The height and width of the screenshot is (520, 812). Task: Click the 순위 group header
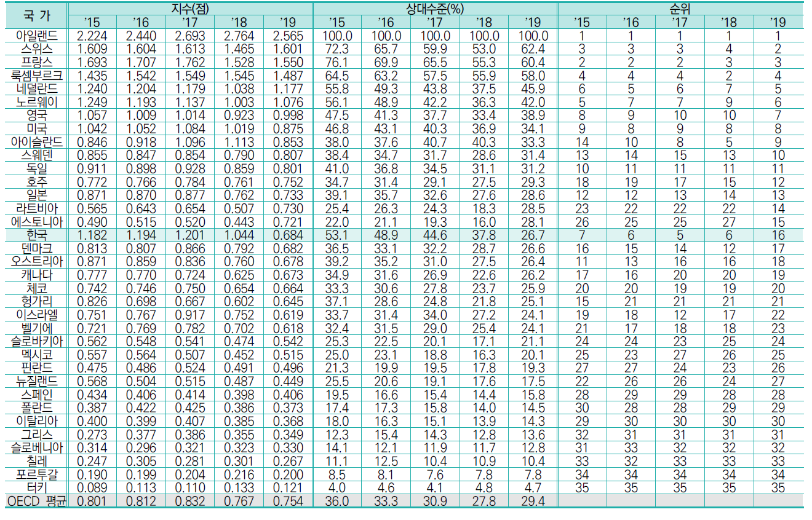click(680, 9)
